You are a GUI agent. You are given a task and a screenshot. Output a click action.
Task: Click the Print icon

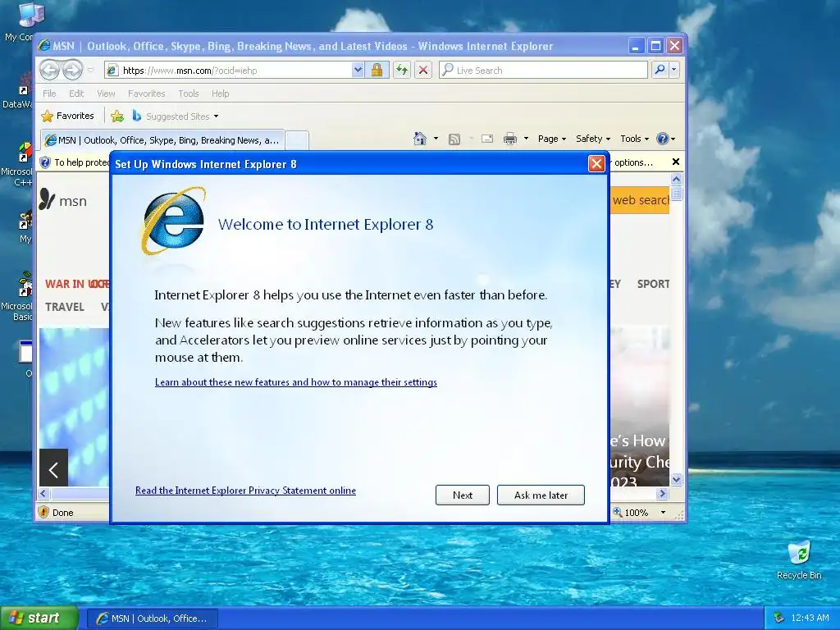(x=510, y=139)
